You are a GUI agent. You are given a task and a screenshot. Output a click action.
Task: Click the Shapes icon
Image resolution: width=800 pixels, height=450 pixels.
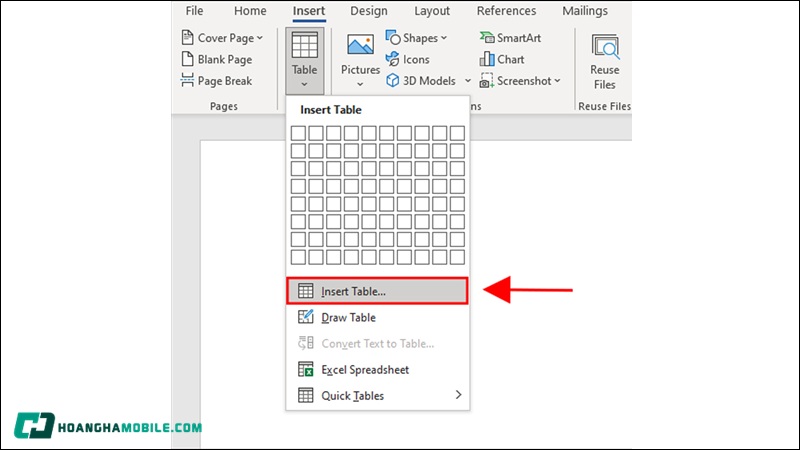point(393,37)
